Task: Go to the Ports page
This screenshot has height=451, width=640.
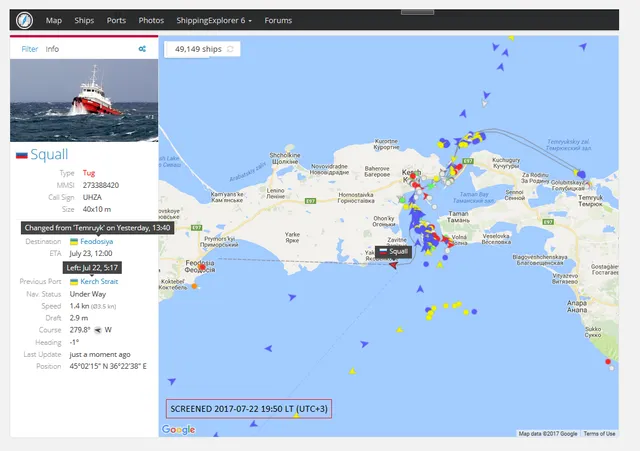Action: click(116, 20)
